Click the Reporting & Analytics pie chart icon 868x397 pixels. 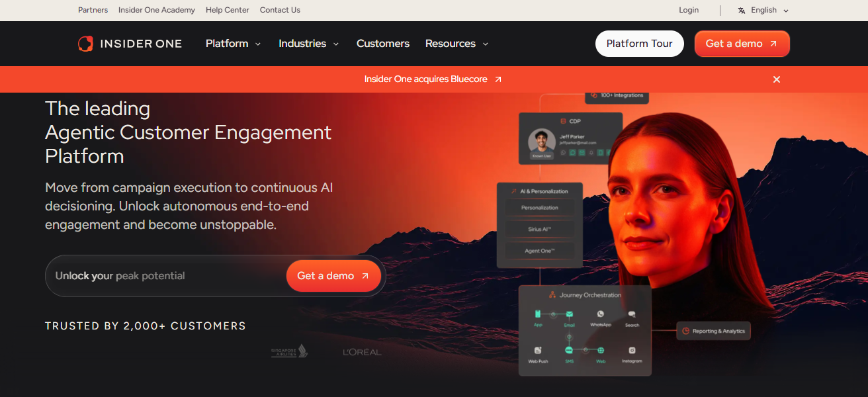click(x=686, y=331)
